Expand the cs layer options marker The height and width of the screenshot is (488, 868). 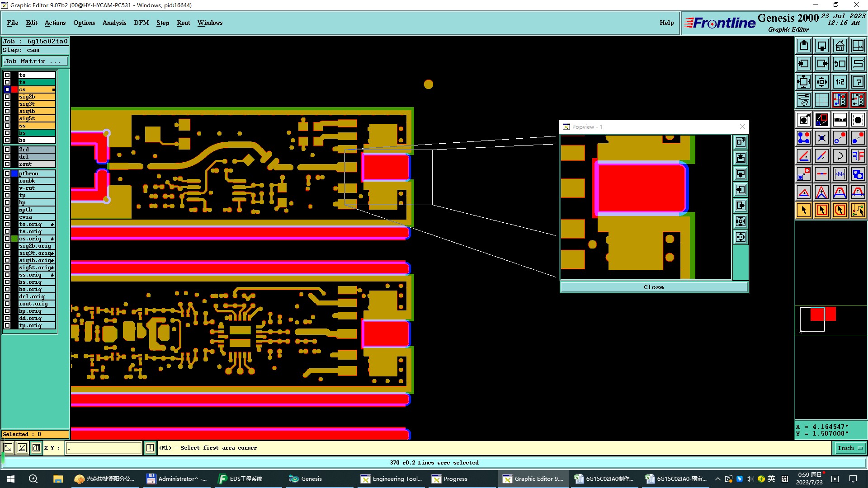pyautogui.click(x=53, y=89)
